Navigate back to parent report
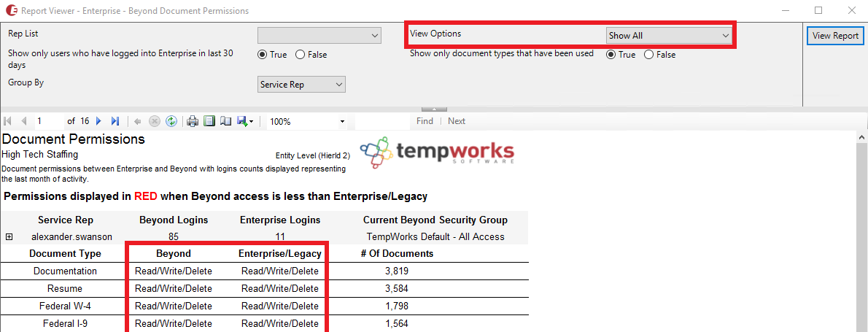Screen dimensions: 868x332 pyautogui.click(x=137, y=121)
